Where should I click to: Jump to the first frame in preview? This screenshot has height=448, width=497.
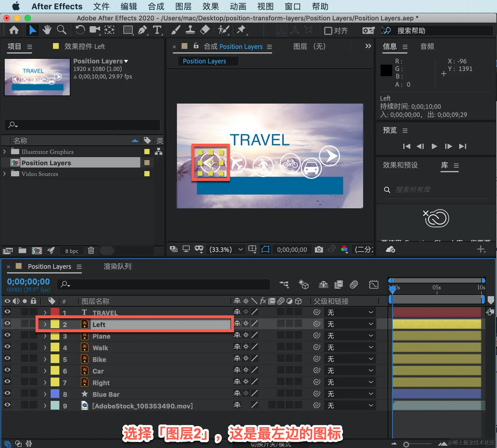(407, 146)
